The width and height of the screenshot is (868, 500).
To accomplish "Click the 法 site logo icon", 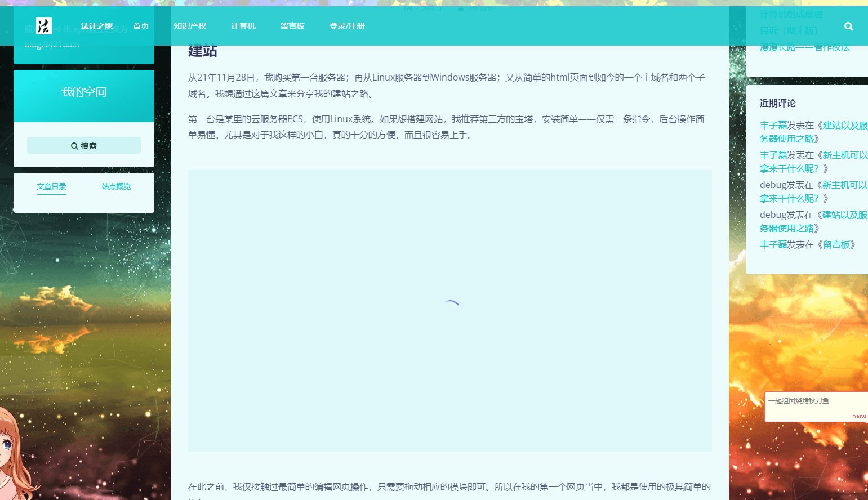I will (x=43, y=26).
